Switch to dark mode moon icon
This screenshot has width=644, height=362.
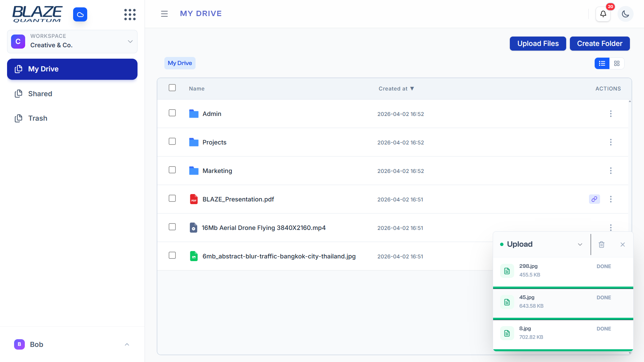coord(625,14)
